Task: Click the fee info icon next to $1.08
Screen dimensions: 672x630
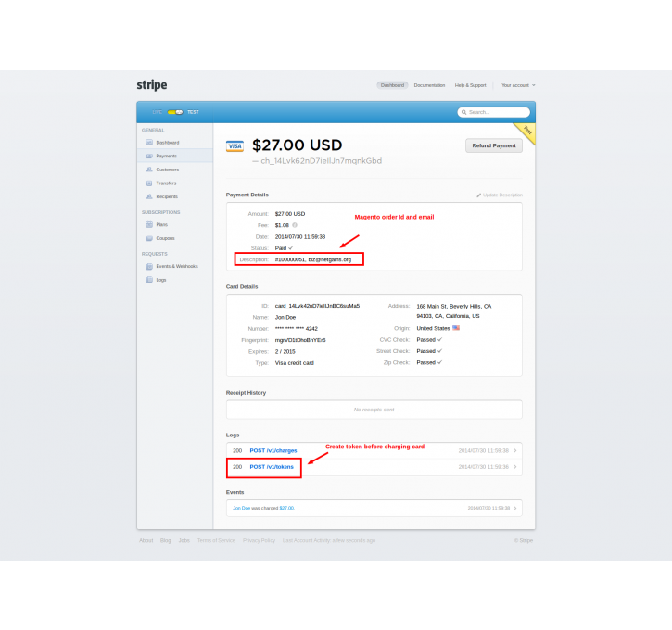Action: coord(295,225)
